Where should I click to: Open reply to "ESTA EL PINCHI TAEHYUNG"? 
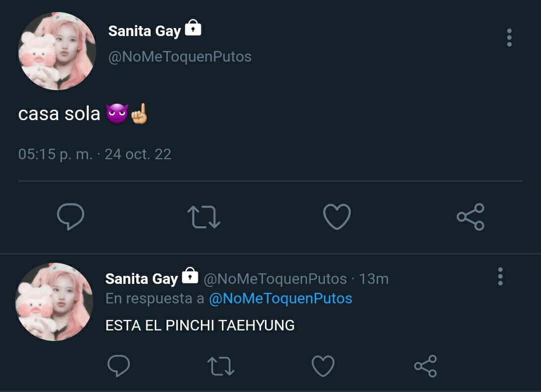click(x=119, y=365)
